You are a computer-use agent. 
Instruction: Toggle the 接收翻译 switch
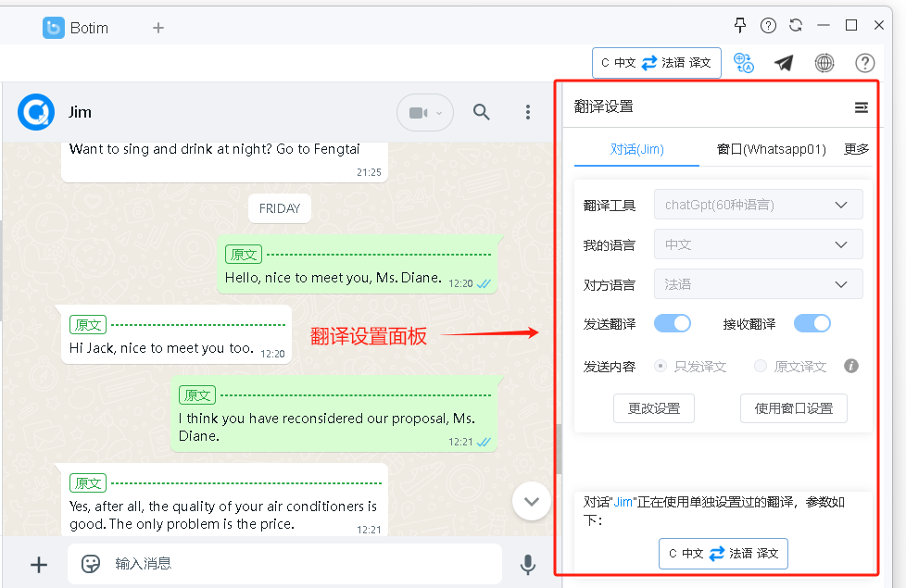tap(812, 323)
